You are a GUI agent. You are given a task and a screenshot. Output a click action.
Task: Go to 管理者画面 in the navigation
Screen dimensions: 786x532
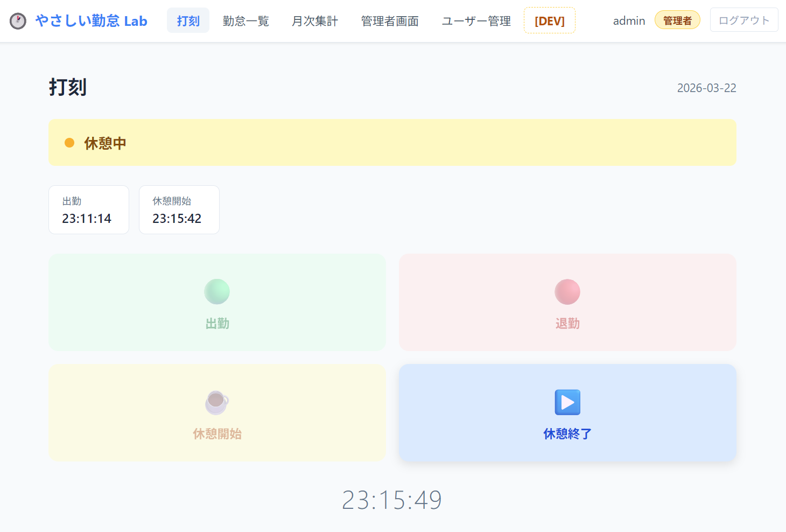pos(390,21)
